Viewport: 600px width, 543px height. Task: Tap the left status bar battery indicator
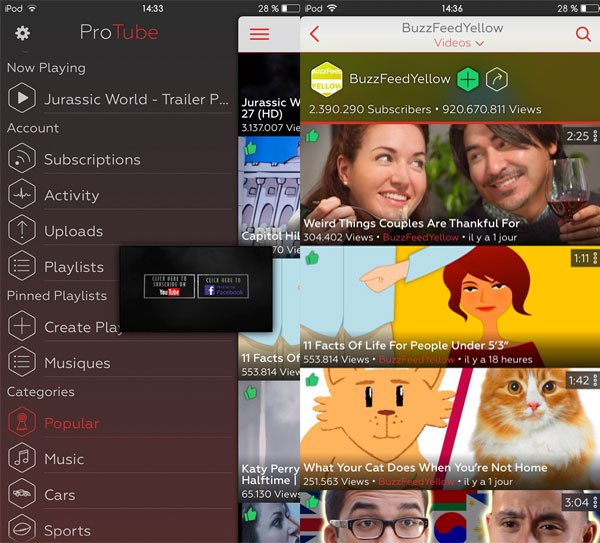pos(291,8)
